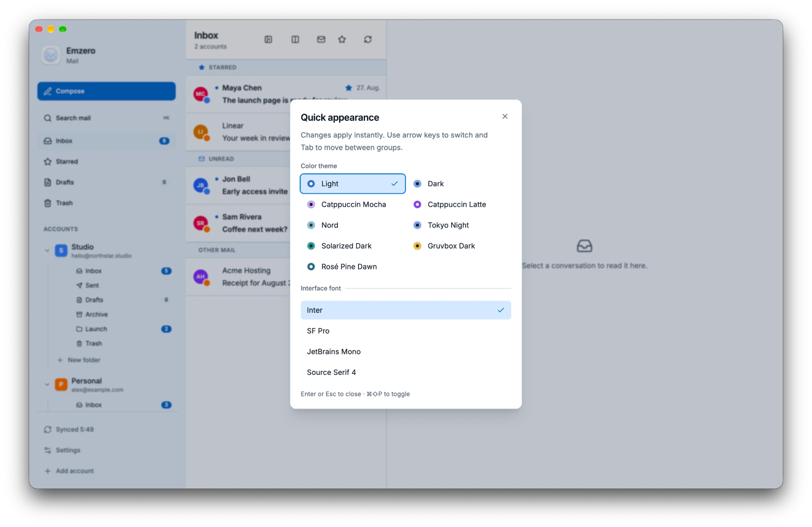This screenshot has width=812, height=527.
Task: Select the Light color theme
Action: (353, 184)
